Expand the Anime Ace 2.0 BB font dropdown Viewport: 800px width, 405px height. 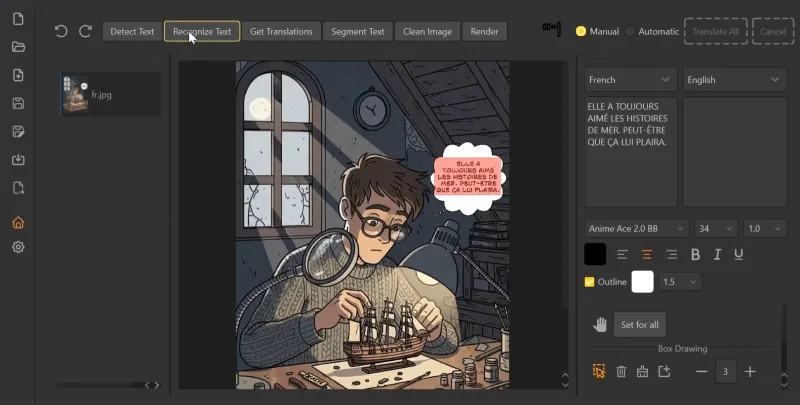coord(636,229)
